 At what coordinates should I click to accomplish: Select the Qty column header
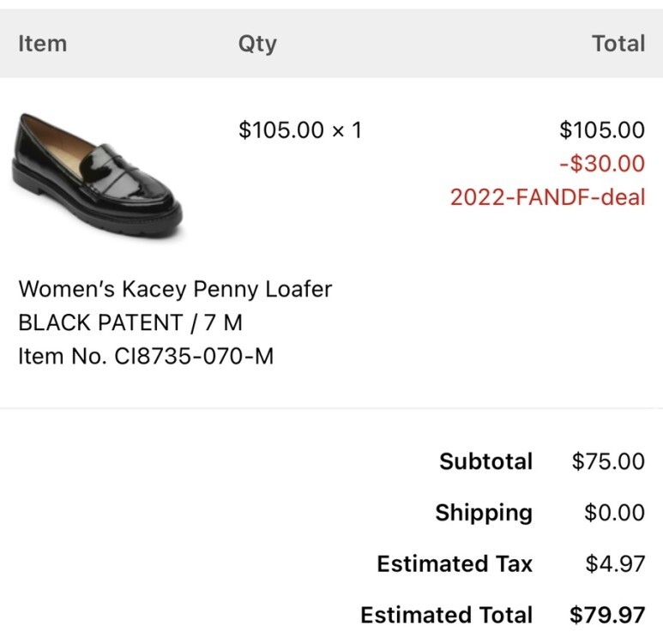pos(257,45)
